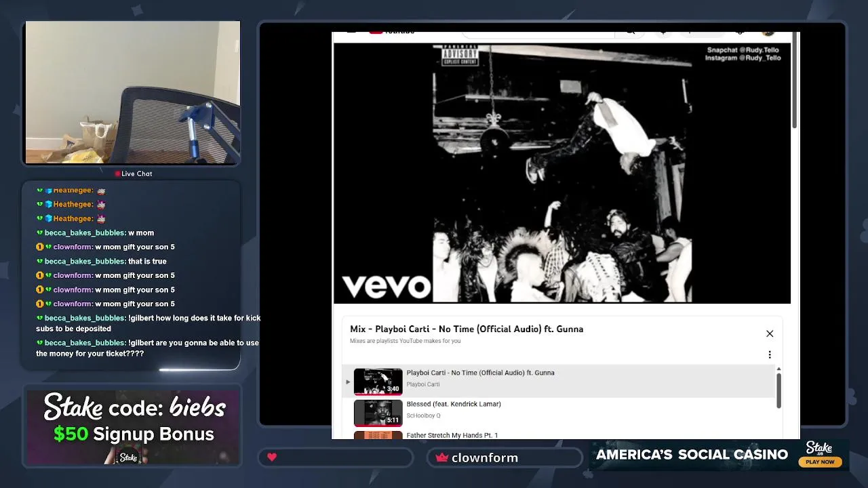Click the playlist panel scrollbar thumb
The width and height of the screenshot is (868, 488).
pos(778,390)
